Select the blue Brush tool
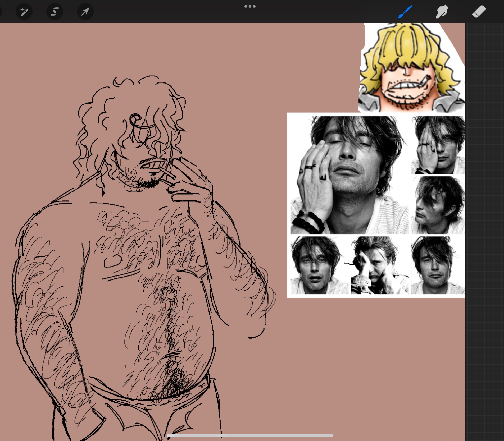Viewport: 504px width, 441px height. pyautogui.click(x=405, y=12)
